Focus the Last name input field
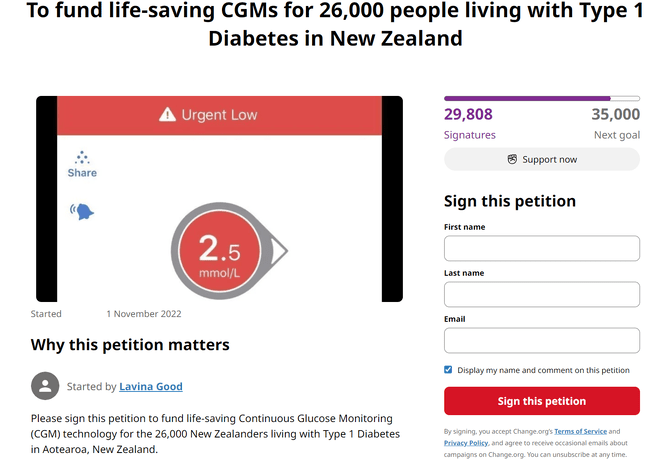The image size is (668, 459). (541, 294)
